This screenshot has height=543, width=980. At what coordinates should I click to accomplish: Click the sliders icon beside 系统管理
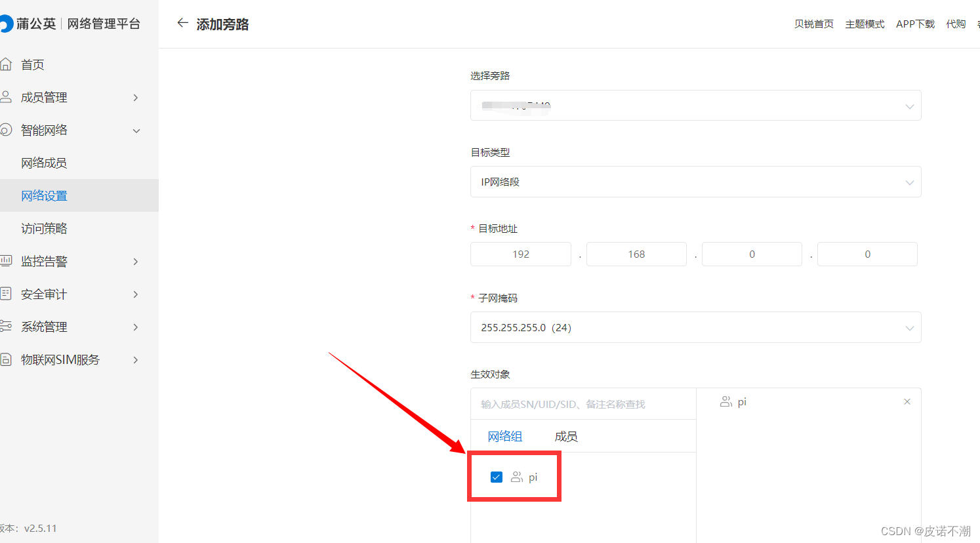click(x=6, y=327)
